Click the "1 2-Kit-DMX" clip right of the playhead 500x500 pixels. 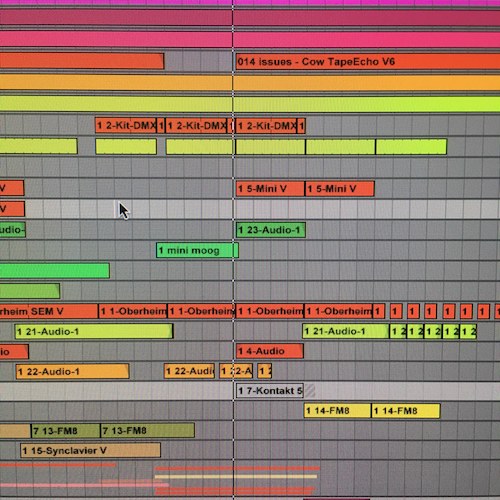[x=266, y=126]
